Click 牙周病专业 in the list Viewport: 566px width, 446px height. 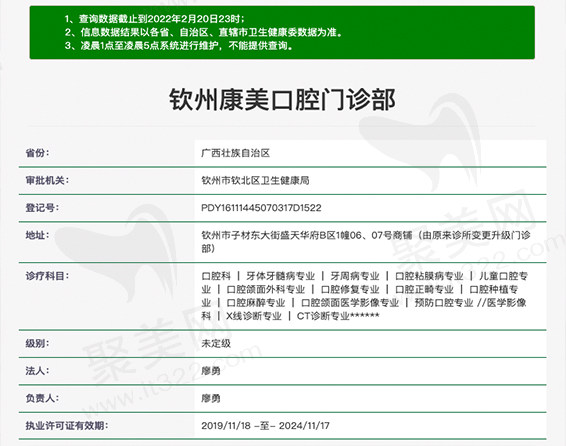[355, 276]
